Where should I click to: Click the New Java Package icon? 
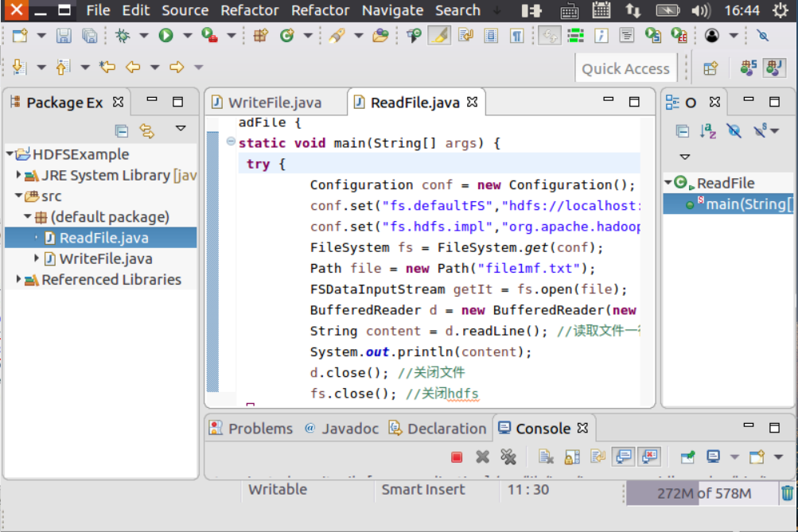(x=261, y=36)
